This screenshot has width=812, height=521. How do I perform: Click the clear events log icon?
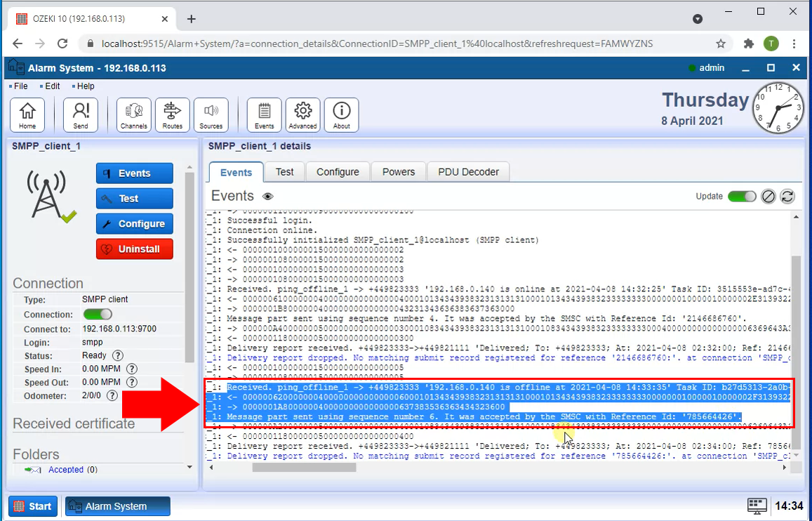coord(768,197)
